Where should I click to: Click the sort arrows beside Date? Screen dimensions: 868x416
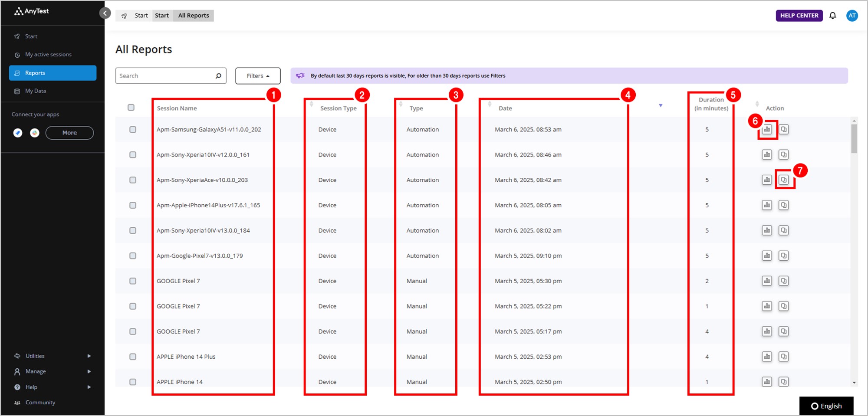pyautogui.click(x=490, y=104)
